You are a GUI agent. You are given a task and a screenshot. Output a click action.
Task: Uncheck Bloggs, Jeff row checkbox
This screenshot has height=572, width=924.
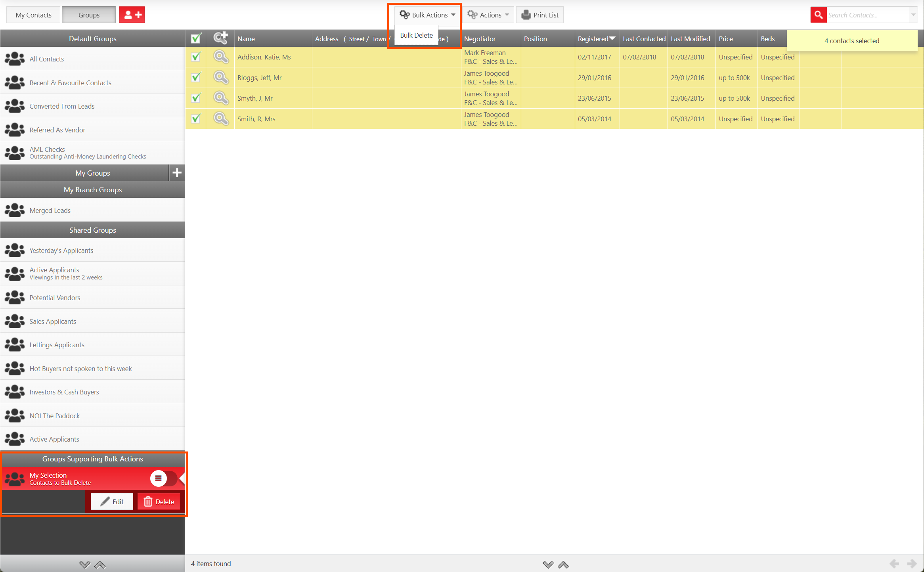[x=196, y=78]
